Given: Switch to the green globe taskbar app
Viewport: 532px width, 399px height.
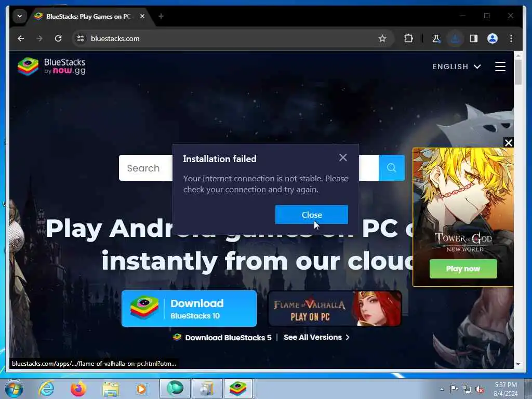Looking at the screenshot, I should pyautogui.click(x=175, y=389).
